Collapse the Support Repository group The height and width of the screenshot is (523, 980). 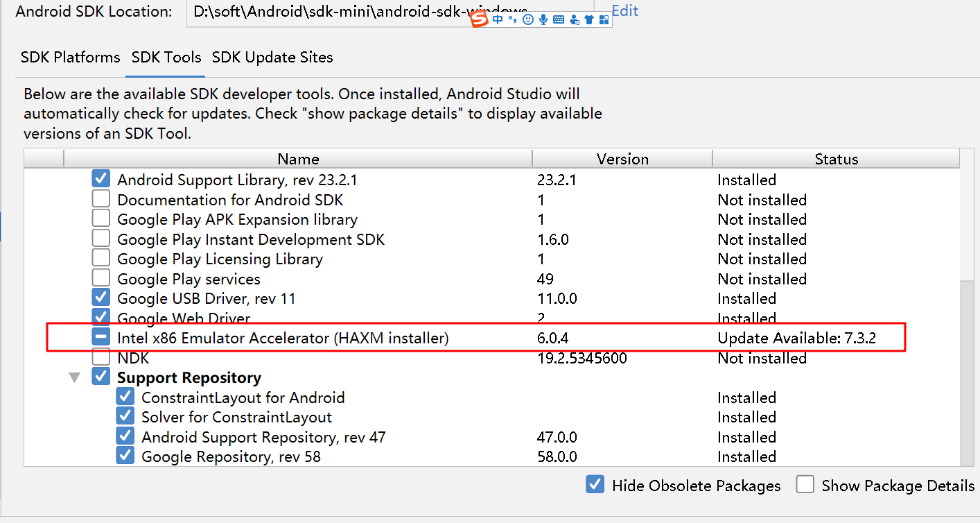click(x=74, y=377)
